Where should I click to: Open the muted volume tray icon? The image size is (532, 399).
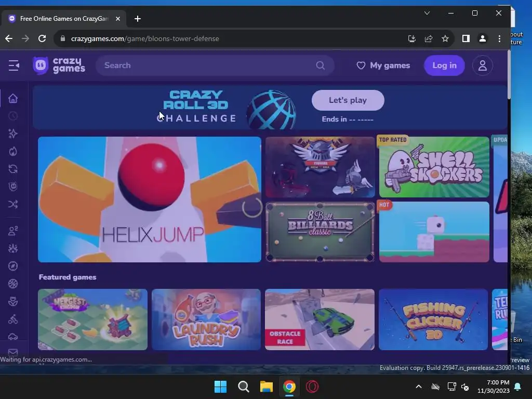point(465,387)
